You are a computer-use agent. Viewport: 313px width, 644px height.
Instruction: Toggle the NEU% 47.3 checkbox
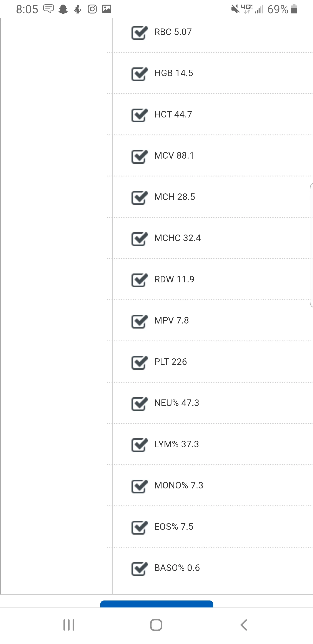point(139,404)
